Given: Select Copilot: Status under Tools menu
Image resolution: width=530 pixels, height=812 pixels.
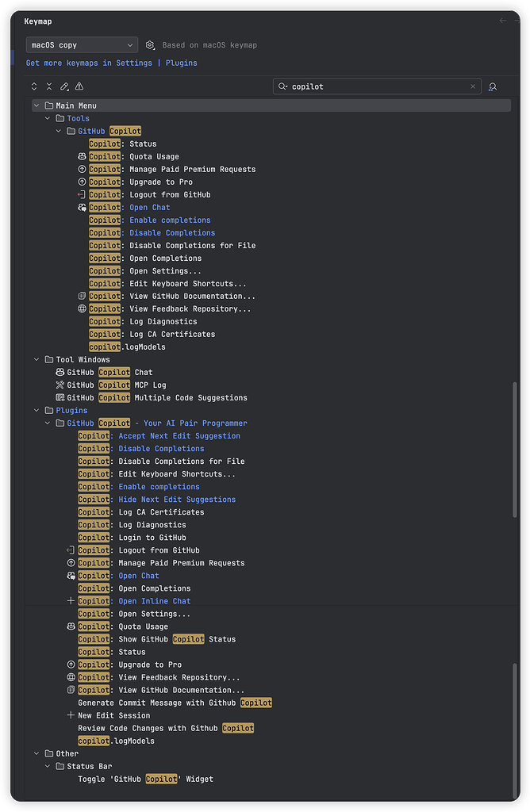Looking at the screenshot, I should point(122,144).
